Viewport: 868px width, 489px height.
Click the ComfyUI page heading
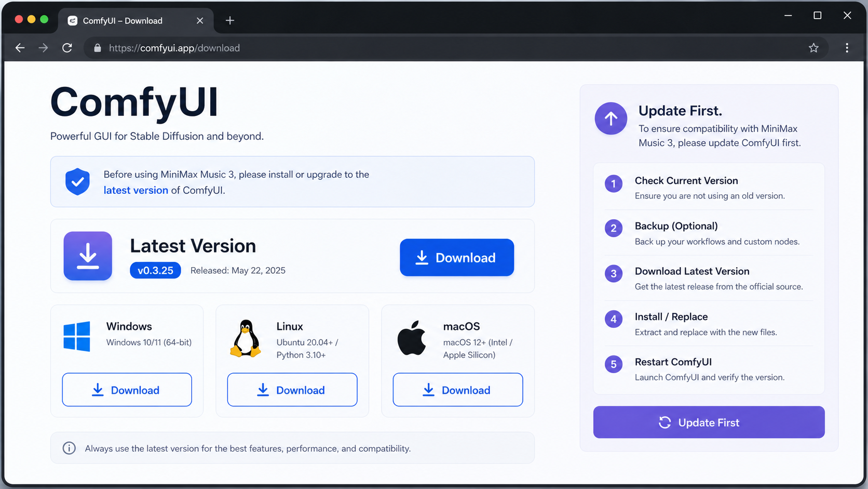pyautogui.click(x=134, y=103)
